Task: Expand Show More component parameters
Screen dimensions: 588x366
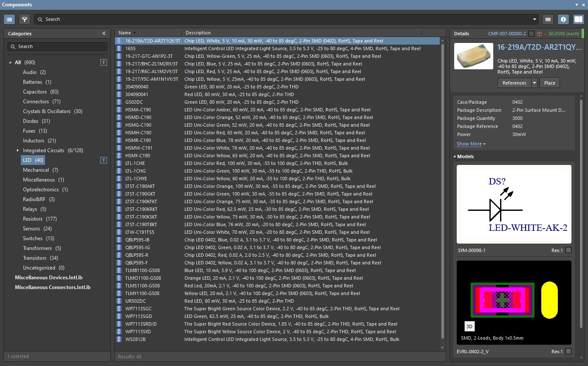Action: coord(471,144)
